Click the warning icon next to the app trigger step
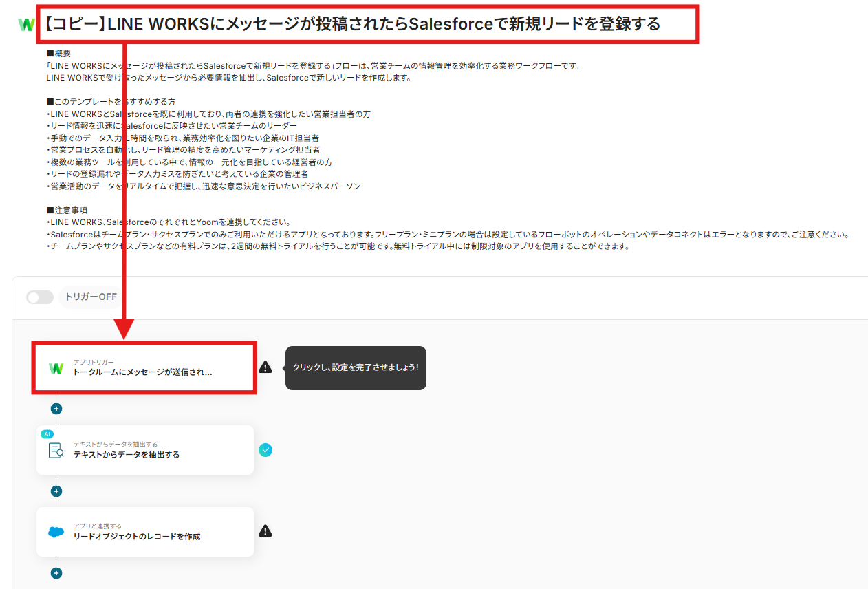The width and height of the screenshot is (868, 589). click(265, 367)
